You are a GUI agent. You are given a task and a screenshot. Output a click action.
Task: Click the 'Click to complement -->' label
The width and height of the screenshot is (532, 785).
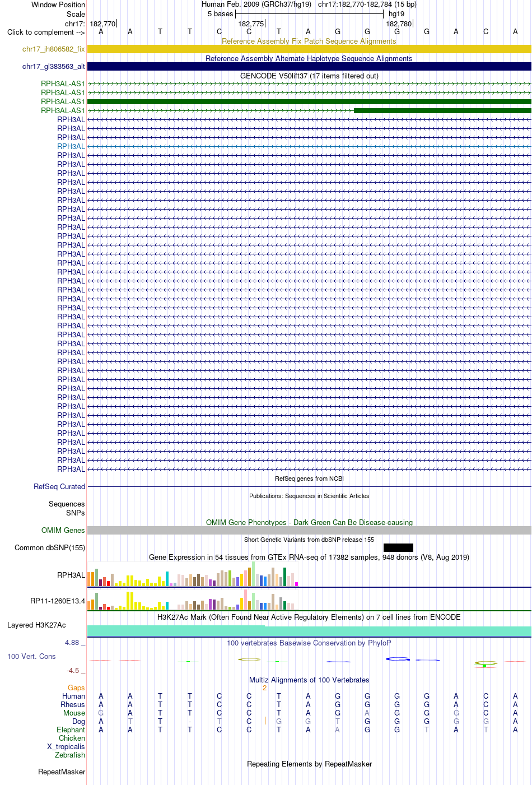point(46,32)
